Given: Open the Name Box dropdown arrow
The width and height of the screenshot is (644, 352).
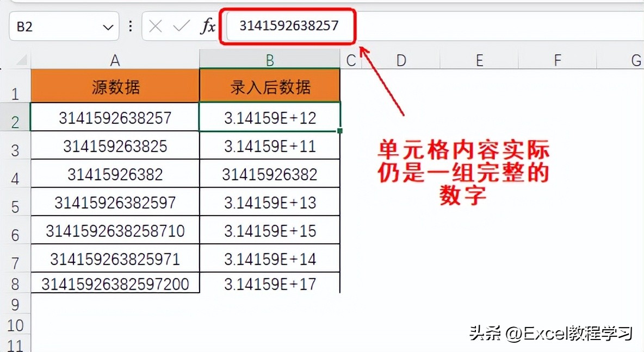Looking at the screenshot, I should point(108,26).
